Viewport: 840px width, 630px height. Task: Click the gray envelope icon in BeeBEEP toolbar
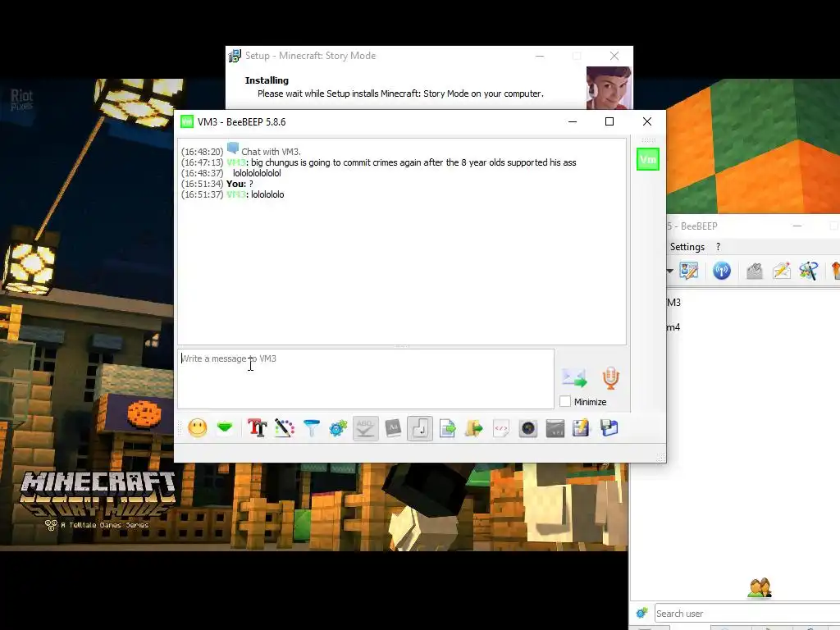tap(755, 271)
